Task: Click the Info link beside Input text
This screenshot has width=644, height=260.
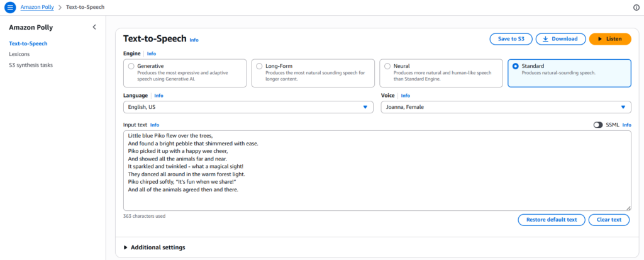Action: coord(155,125)
